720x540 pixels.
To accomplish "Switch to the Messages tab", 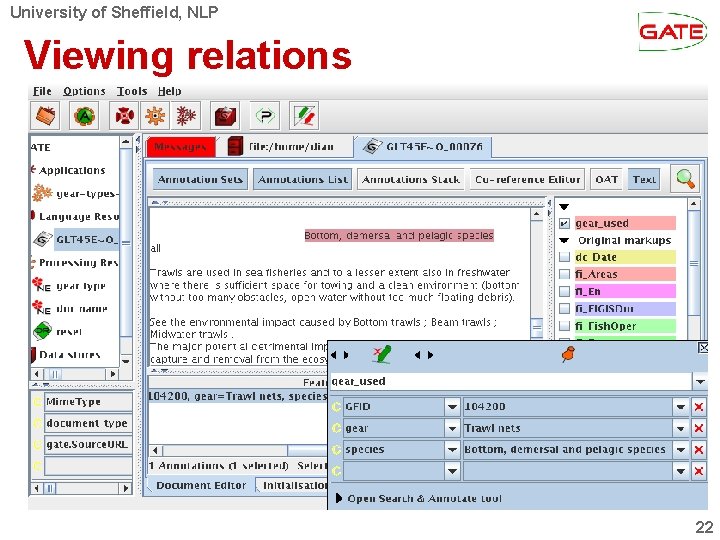I will coord(180,147).
